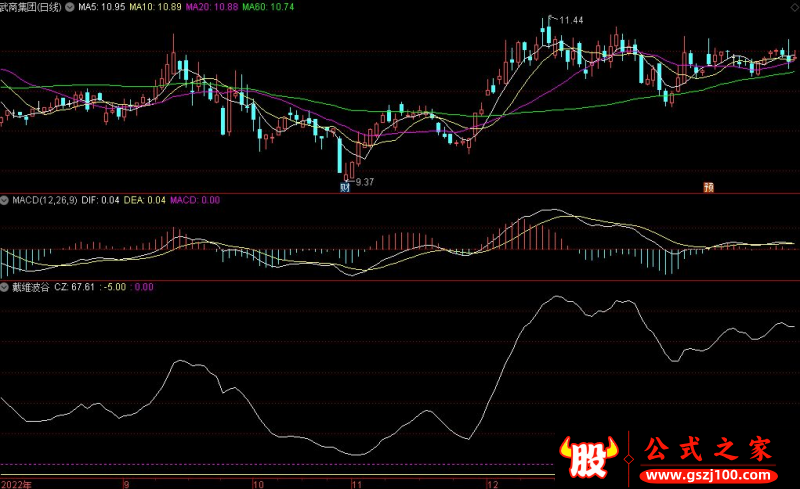Click the 戴维波谷 indicator name

pos(31,287)
